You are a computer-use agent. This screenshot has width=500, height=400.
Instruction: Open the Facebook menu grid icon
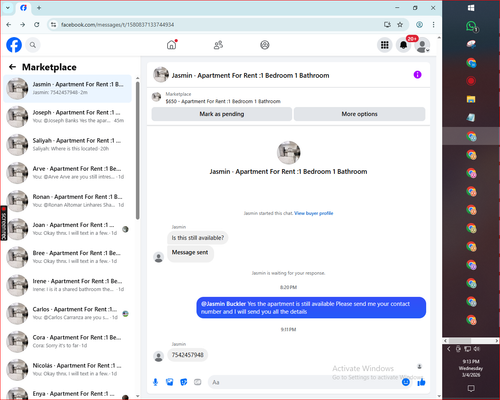pos(385,45)
